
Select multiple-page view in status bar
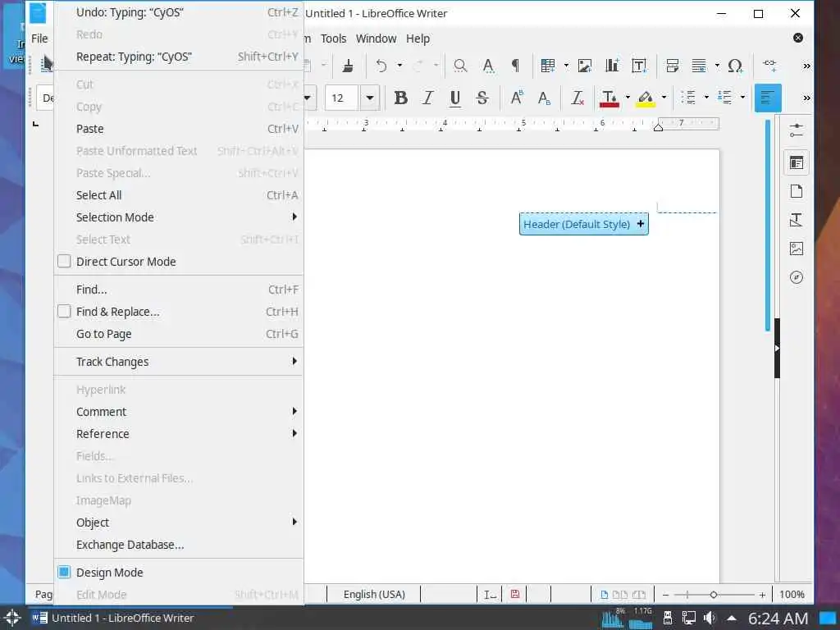click(x=620, y=594)
